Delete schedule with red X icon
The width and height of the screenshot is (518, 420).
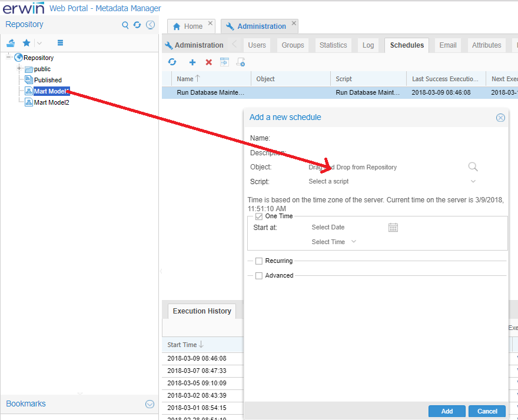(209, 62)
